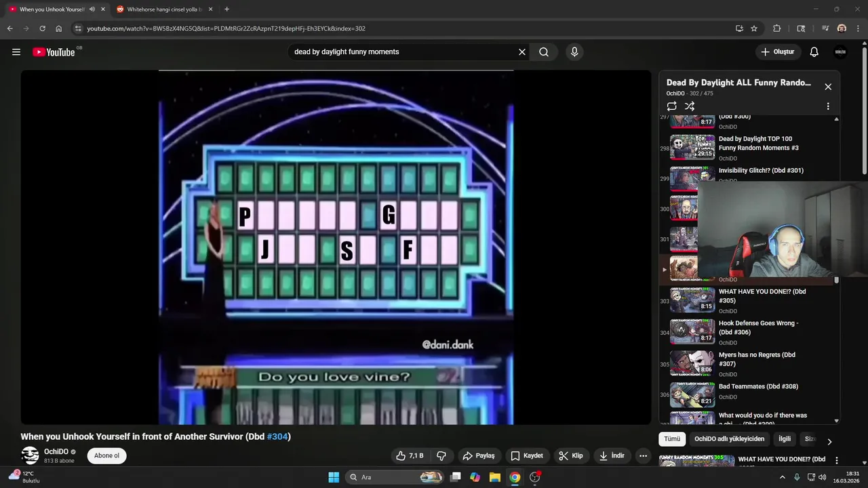
Task: Start voice search with the microphone
Action: [x=574, y=52]
